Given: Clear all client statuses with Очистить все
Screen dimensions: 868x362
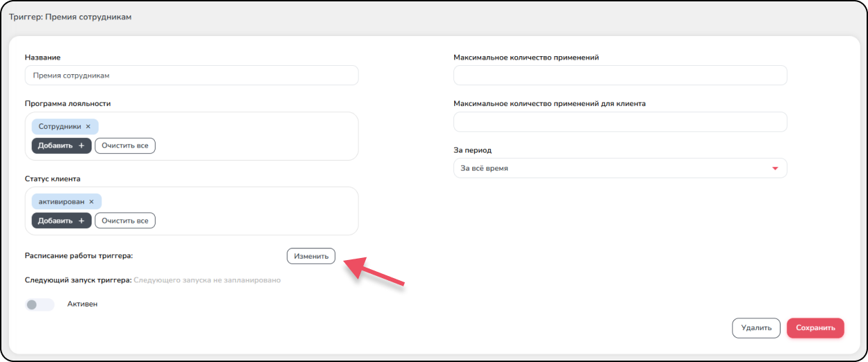Looking at the screenshot, I should coord(125,221).
